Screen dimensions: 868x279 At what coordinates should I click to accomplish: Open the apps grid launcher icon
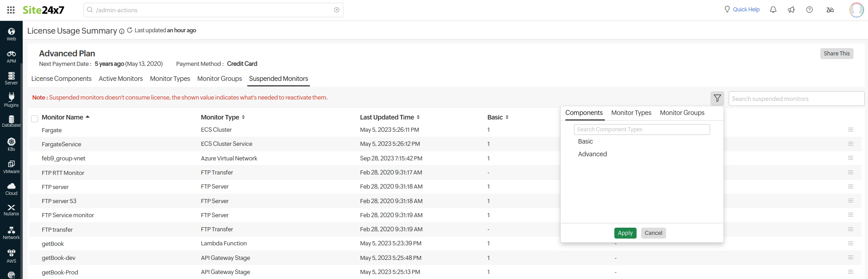click(x=11, y=10)
